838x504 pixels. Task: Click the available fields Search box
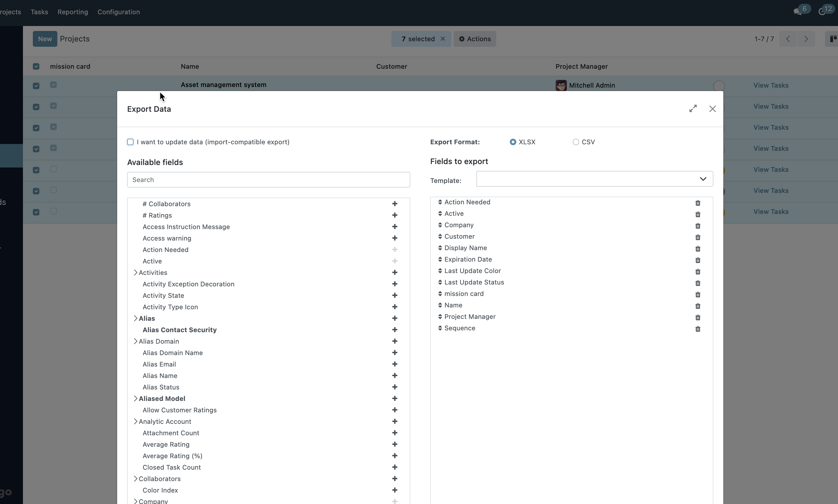[268, 180]
